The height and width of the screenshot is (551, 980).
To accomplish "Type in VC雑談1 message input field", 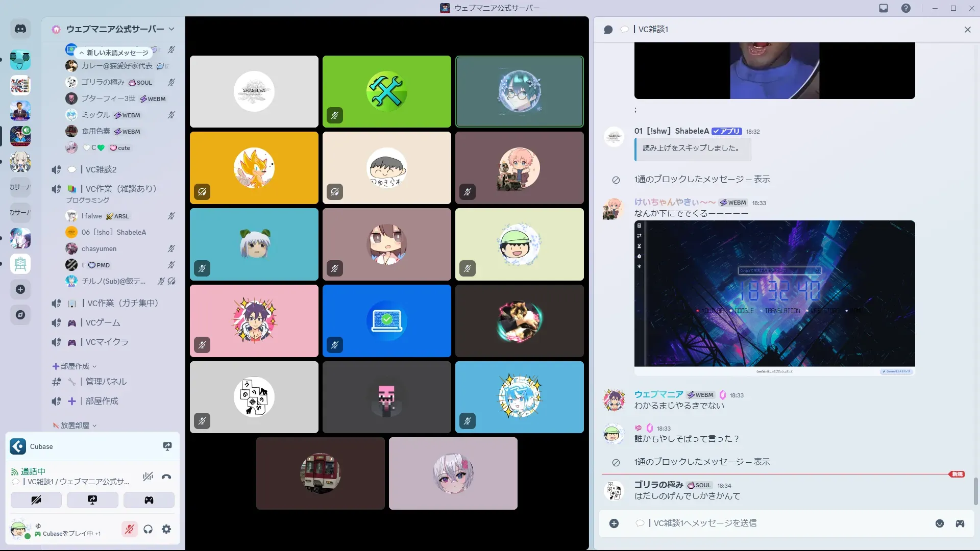I will [766, 523].
